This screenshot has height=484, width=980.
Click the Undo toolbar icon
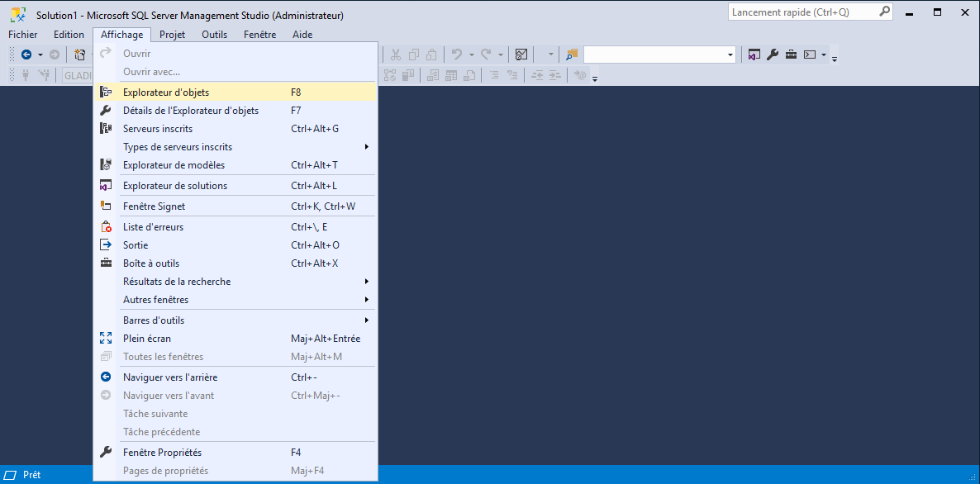coord(457,55)
